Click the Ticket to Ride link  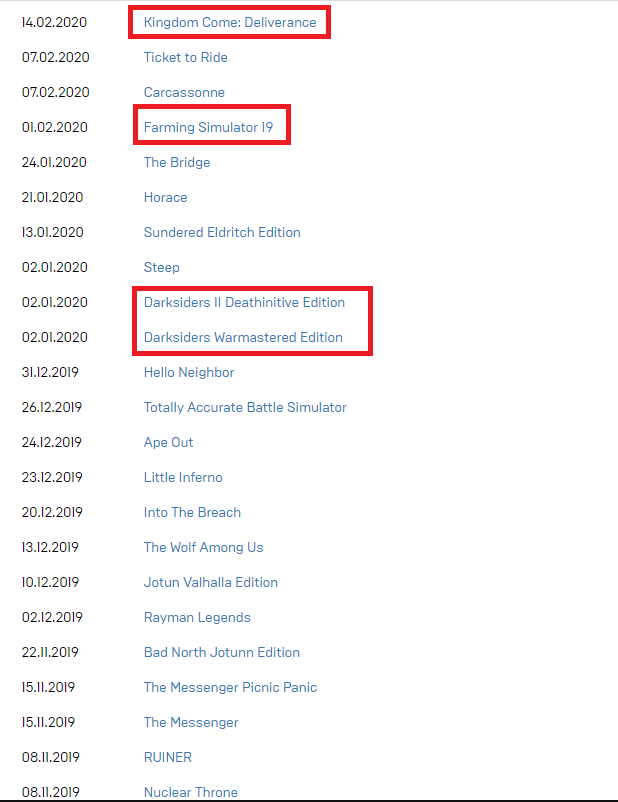click(185, 57)
